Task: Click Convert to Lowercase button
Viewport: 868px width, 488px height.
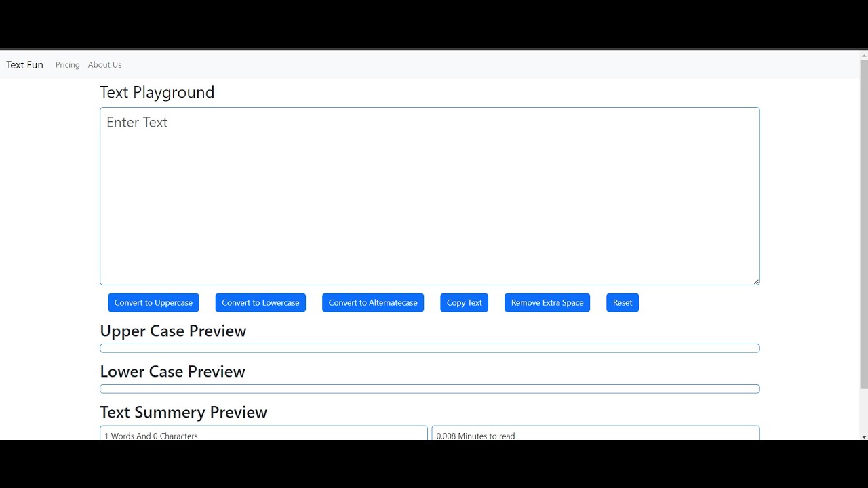Action: [260, 303]
